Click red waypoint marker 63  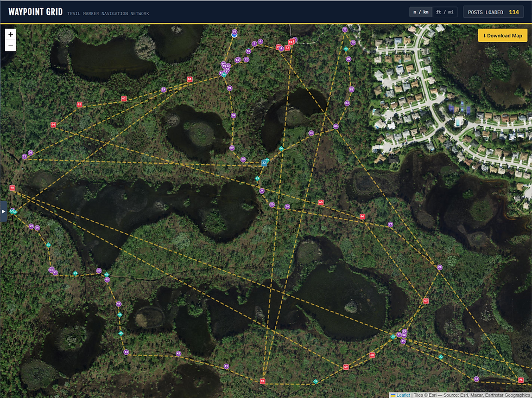[79, 105]
